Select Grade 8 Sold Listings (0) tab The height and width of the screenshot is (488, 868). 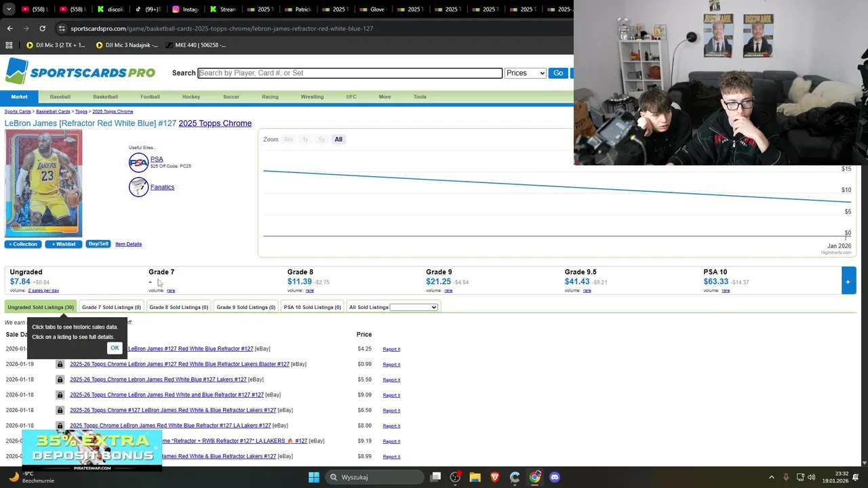178,307
